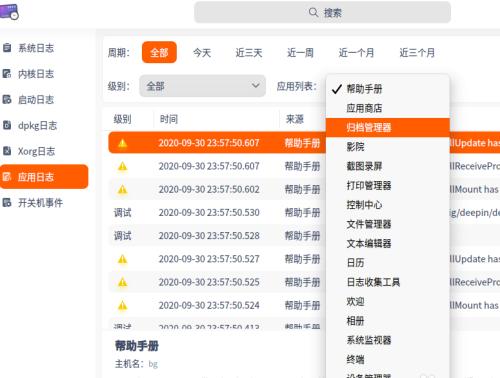This screenshot has width=500, height=378.
Task: Click warning icon in row 23:57:50.527
Action: point(123,259)
